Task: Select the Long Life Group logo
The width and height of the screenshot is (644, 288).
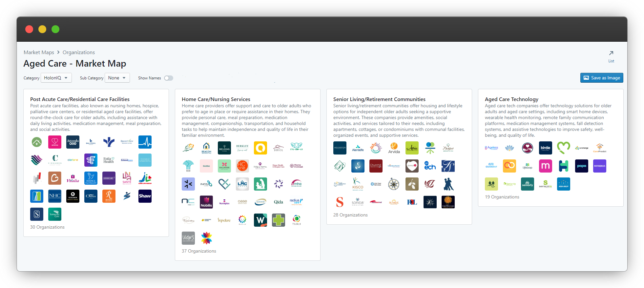Action: (x=145, y=178)
